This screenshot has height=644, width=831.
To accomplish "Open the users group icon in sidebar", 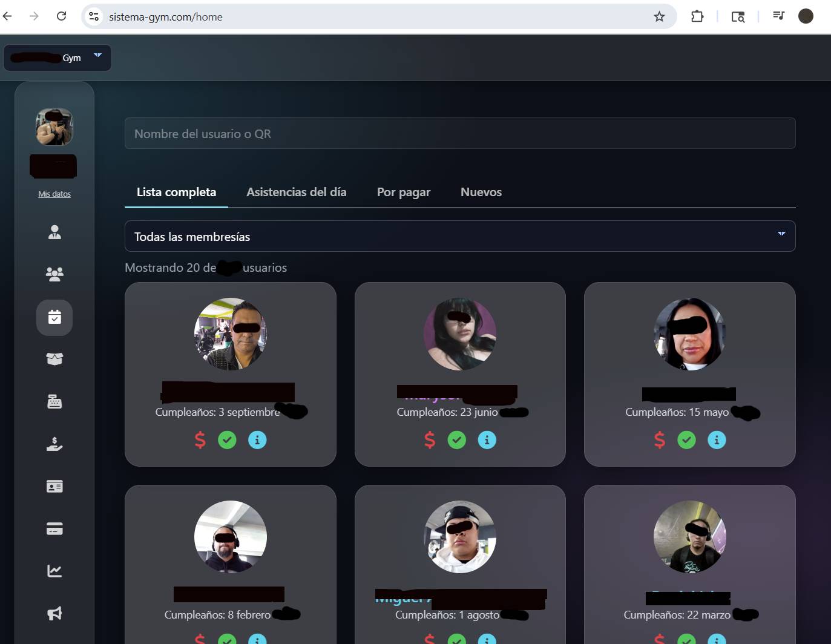I will coord(54,275).
